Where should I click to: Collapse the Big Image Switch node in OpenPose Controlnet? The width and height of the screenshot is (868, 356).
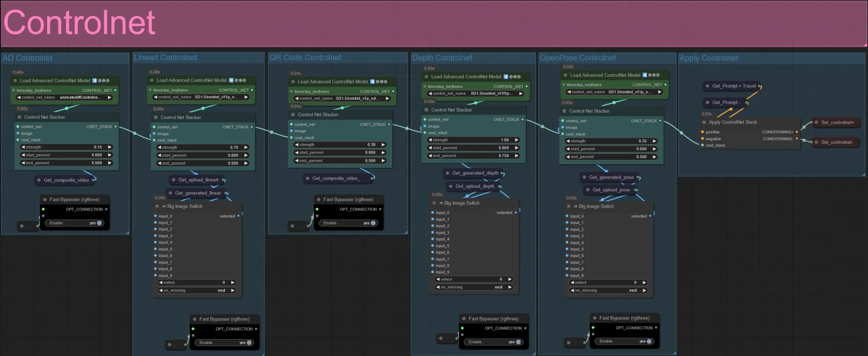[569, 206]
